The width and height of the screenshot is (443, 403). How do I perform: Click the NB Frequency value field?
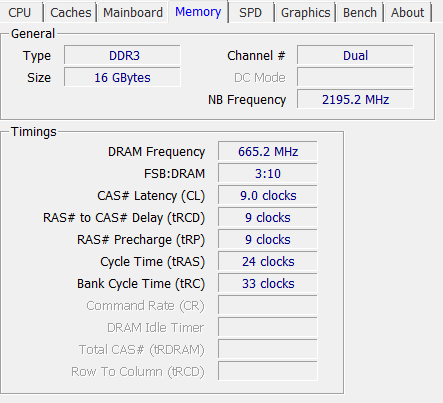tap(355, 99)
